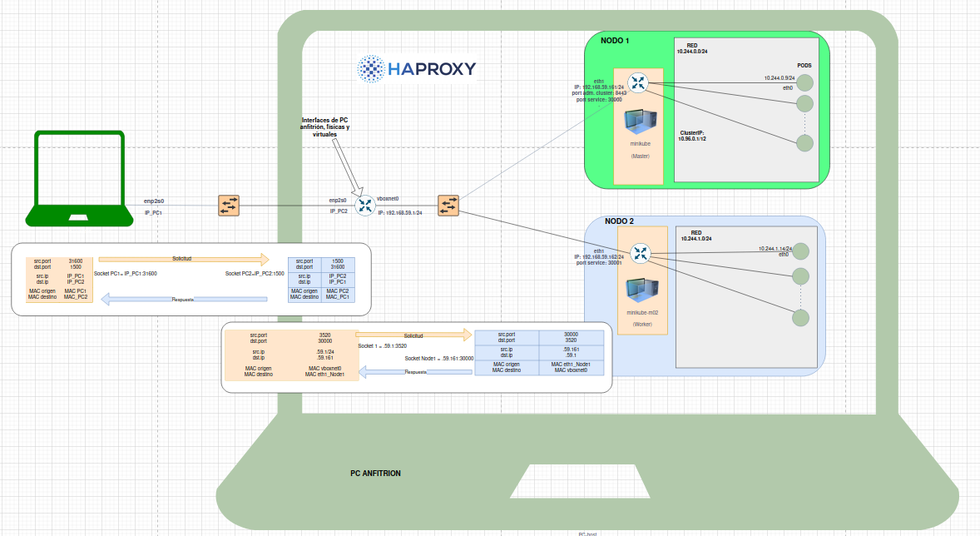Screen dimensions: 980x536
Task: Select the central router with vboxnet0 interface
Action: (x=364, y=206)
